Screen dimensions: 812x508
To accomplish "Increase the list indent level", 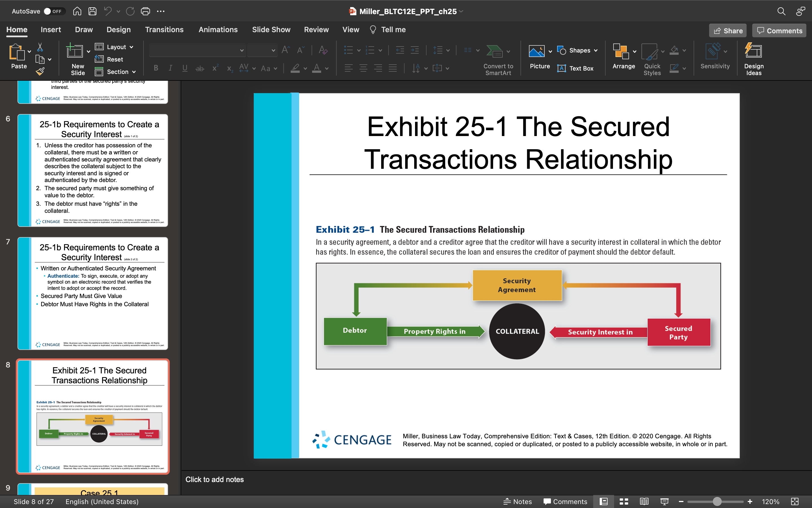I will pyautogui.click(x=415, y=50).
